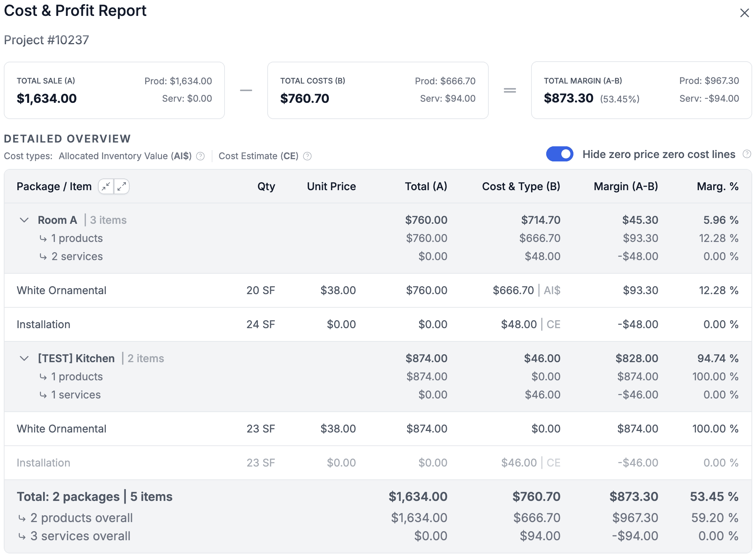Click the collapse all packages icon

(x=106, y=186)
